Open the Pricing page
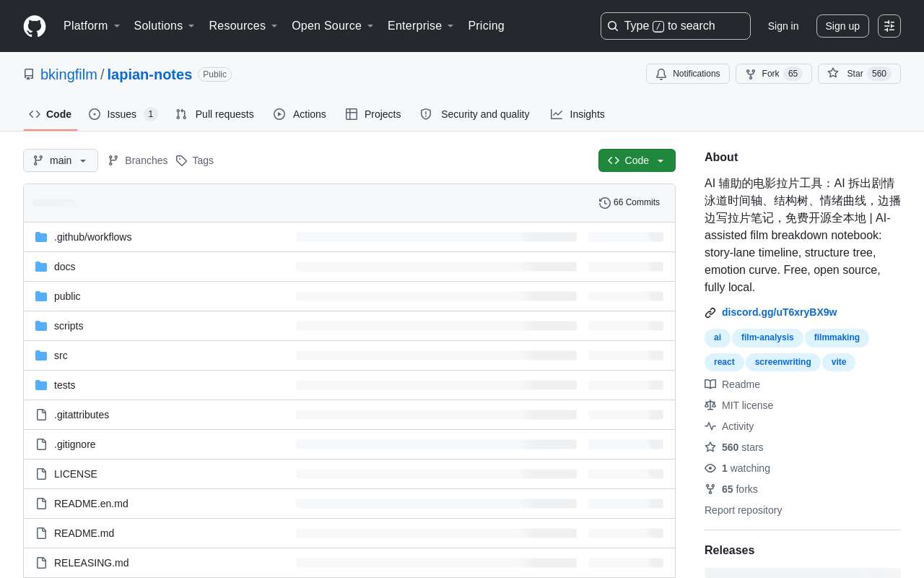924x578 pixels. 486,26
